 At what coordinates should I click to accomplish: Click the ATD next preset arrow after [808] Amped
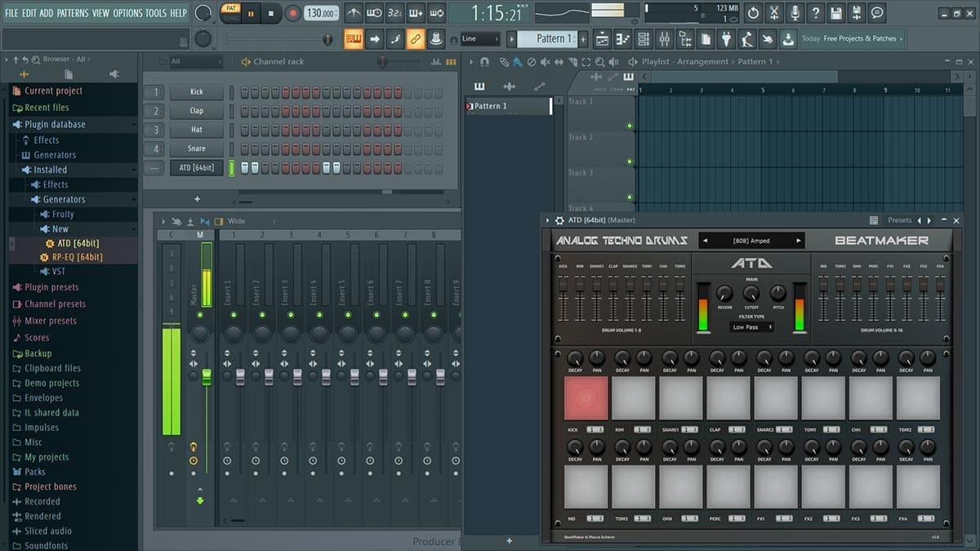point(799,241)
